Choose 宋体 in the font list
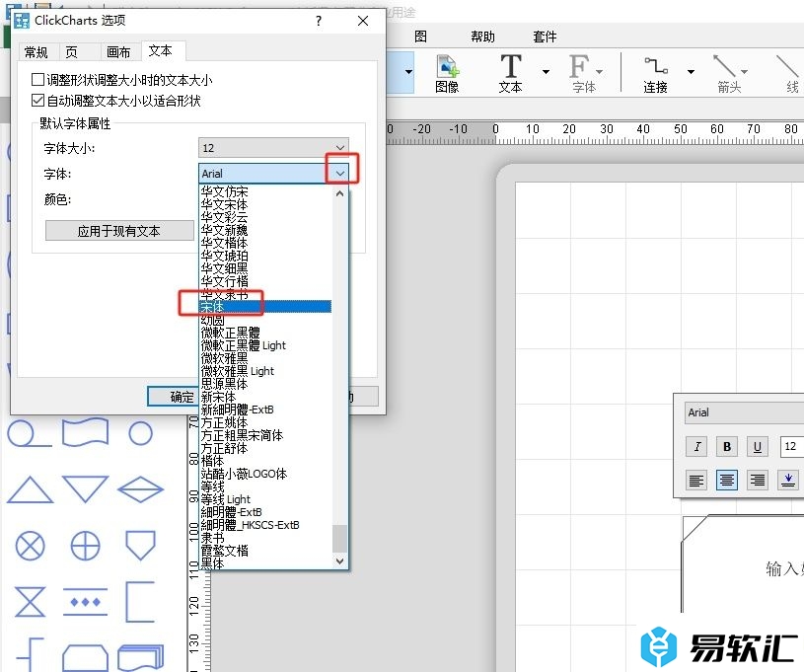The height and width of the screenshot is (672, 804). click(265, 307)
